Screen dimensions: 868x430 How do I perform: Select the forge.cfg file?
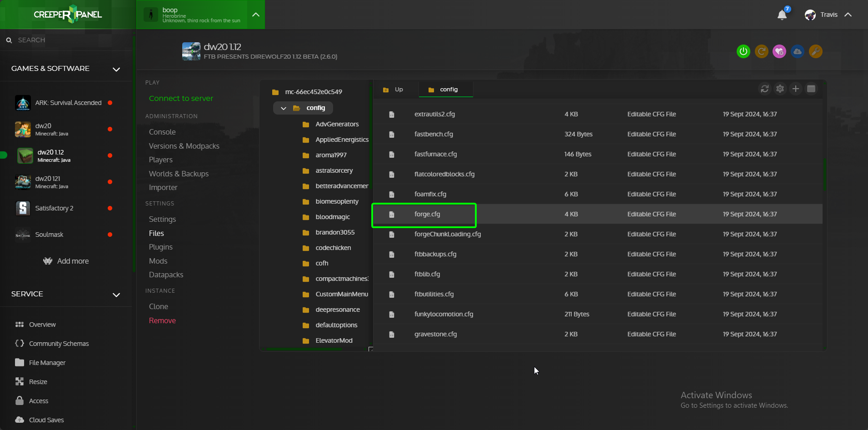(598, 214)
